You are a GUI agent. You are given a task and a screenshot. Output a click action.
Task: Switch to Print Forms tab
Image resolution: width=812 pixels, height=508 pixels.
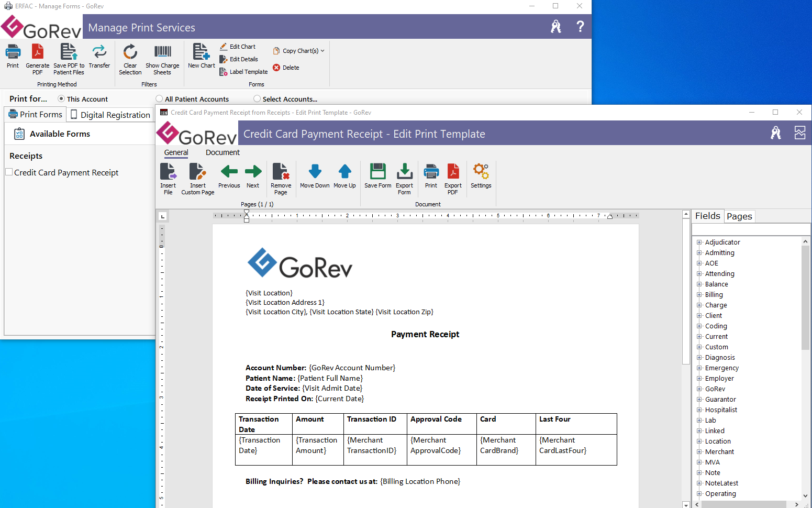click(36, 114)
